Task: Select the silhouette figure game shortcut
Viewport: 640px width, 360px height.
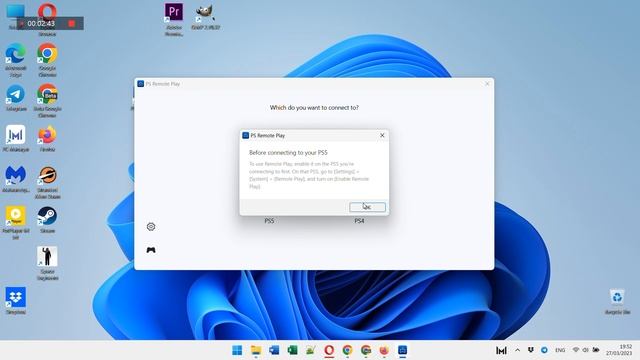Action: pyautogui.click(x=47, y=263)
